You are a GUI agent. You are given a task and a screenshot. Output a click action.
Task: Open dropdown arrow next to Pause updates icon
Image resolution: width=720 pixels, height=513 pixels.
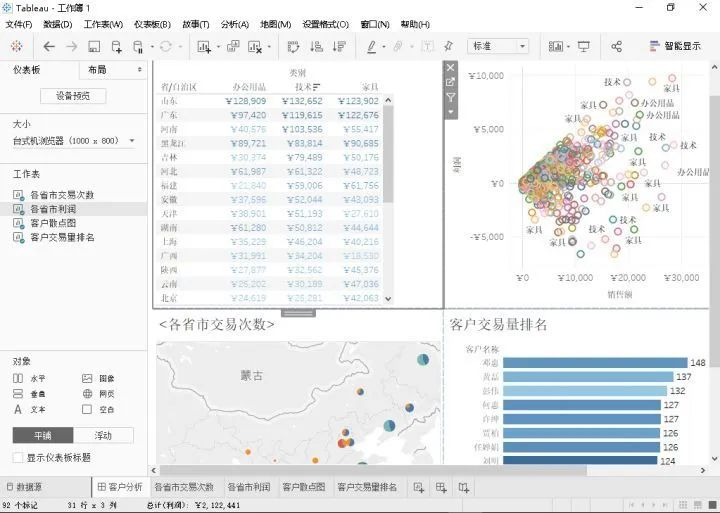tap(152, 47)
